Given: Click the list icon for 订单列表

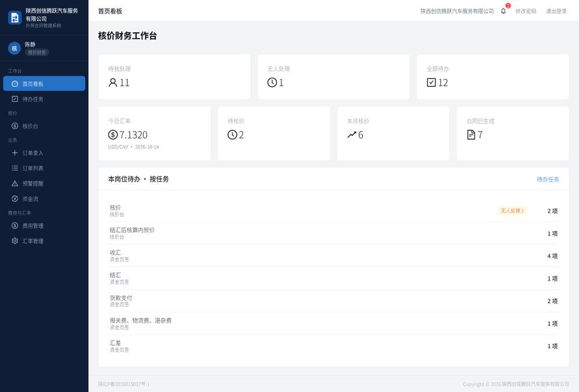Looking at the screenshot, I should coord(15,168).
